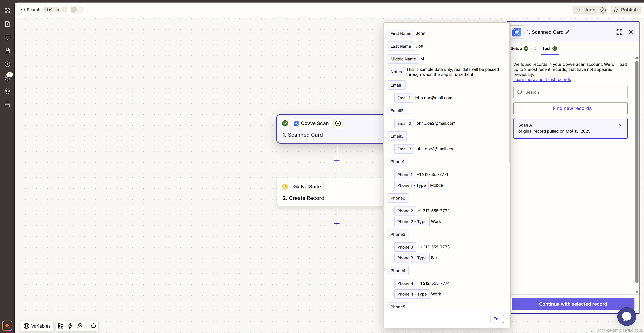Expand the Scan A record chevron

(620, 126)
